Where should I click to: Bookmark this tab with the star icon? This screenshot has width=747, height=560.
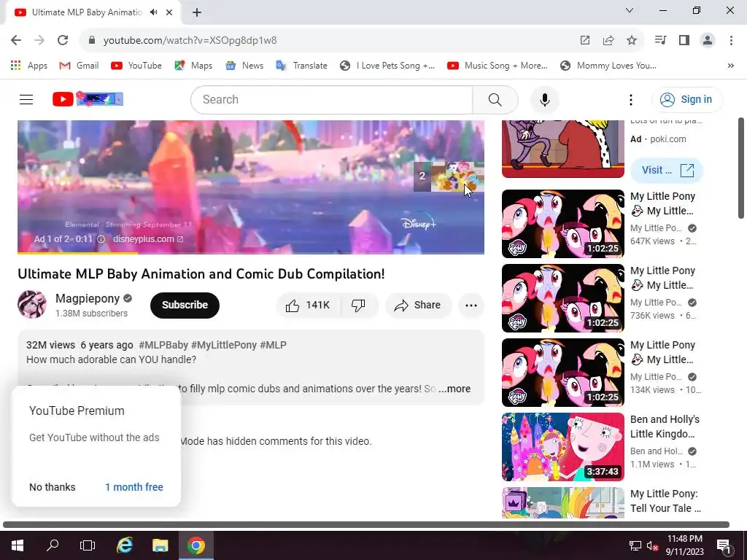point(632,41)
